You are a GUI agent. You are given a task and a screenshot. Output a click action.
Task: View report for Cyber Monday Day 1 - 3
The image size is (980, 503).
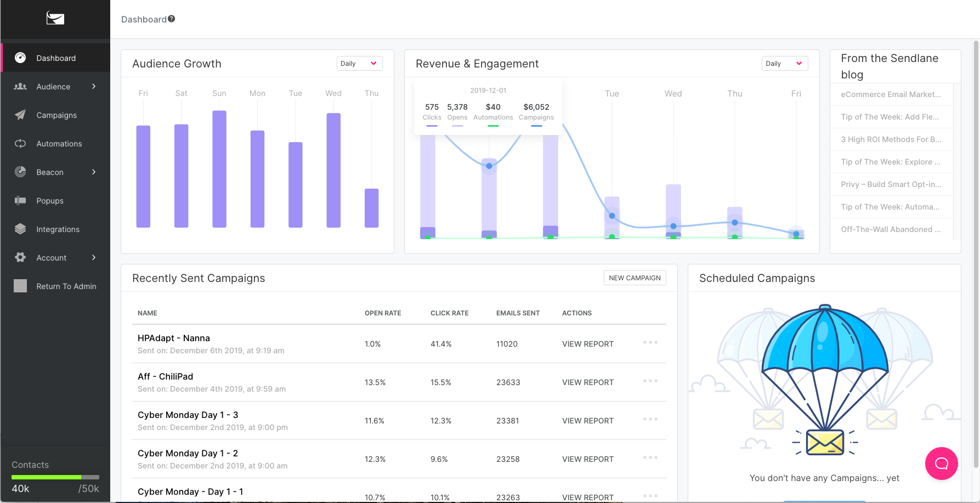588,421
